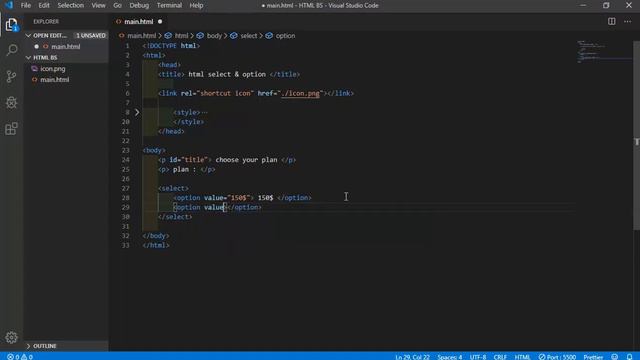
Task: Click the DOCTYPE html declaration
Action: 171,46
